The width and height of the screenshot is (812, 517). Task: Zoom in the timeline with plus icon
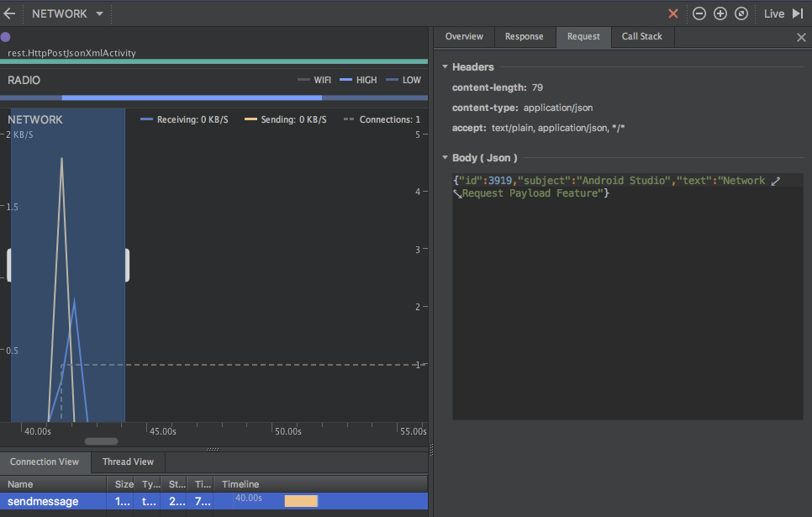point(720,13)
